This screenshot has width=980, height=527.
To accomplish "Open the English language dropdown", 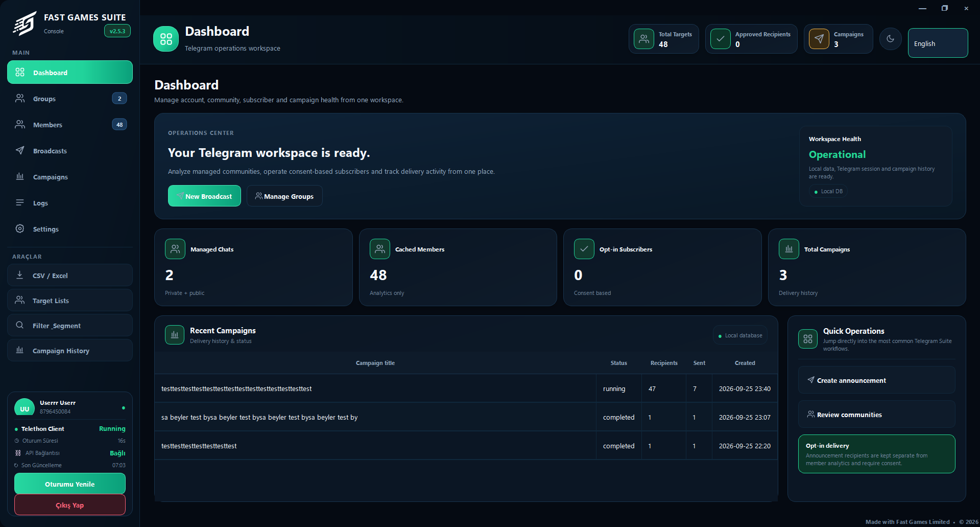I will pos(938,43).
